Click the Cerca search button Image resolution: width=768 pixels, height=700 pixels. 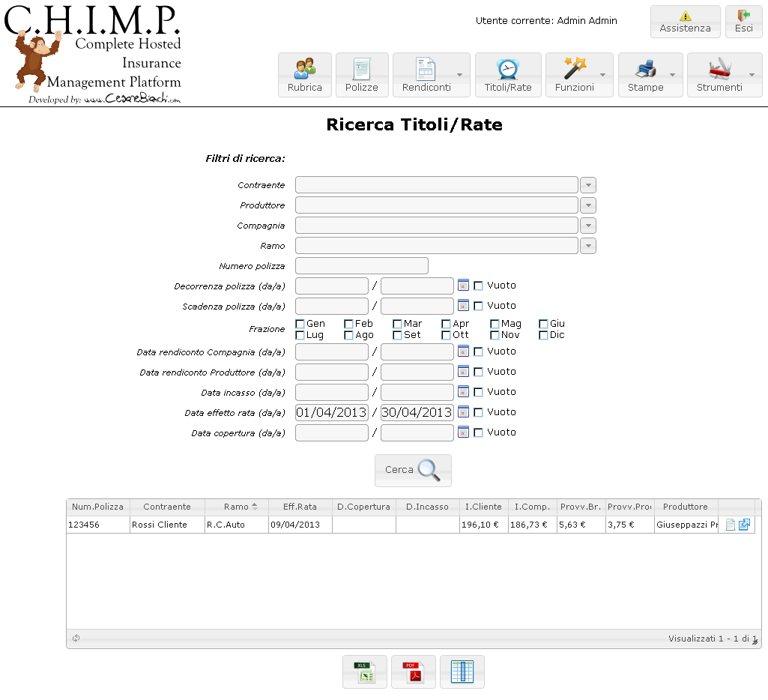click(x=413, y=470)
